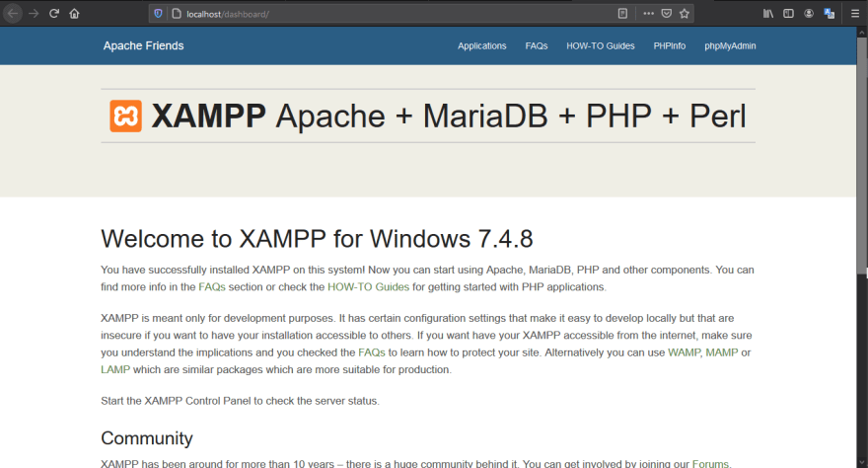
Task: Open HOW-TO Guides nav item
Action: coord(600,46)
